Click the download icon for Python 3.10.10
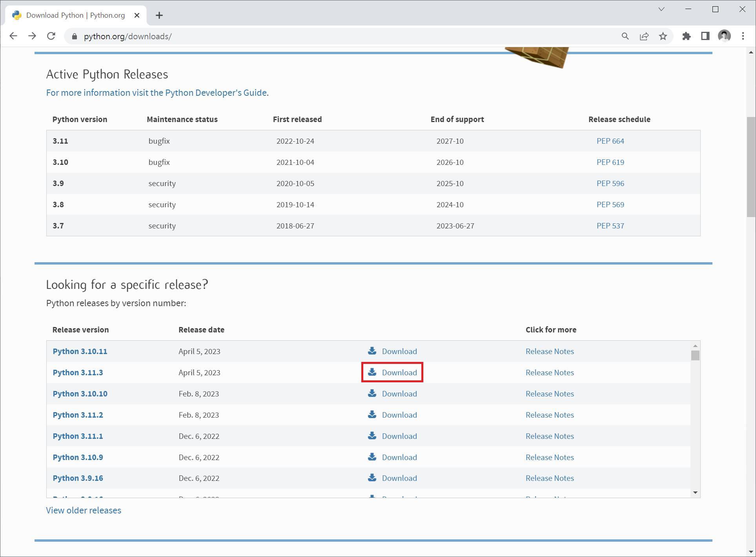Viewport: 756px width, 557px height. 372,393
